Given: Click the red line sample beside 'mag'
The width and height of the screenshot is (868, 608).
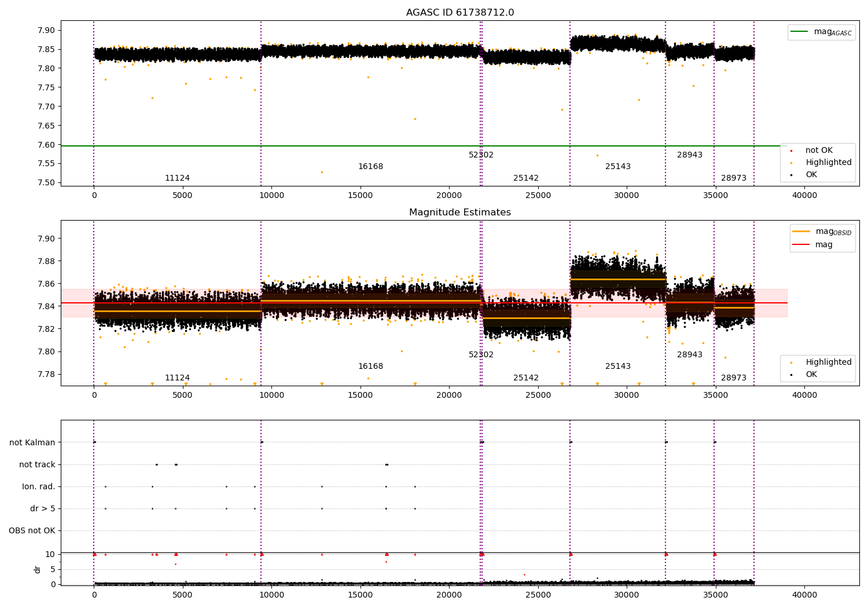Looking at the screenshot, I should click(801, 245).
